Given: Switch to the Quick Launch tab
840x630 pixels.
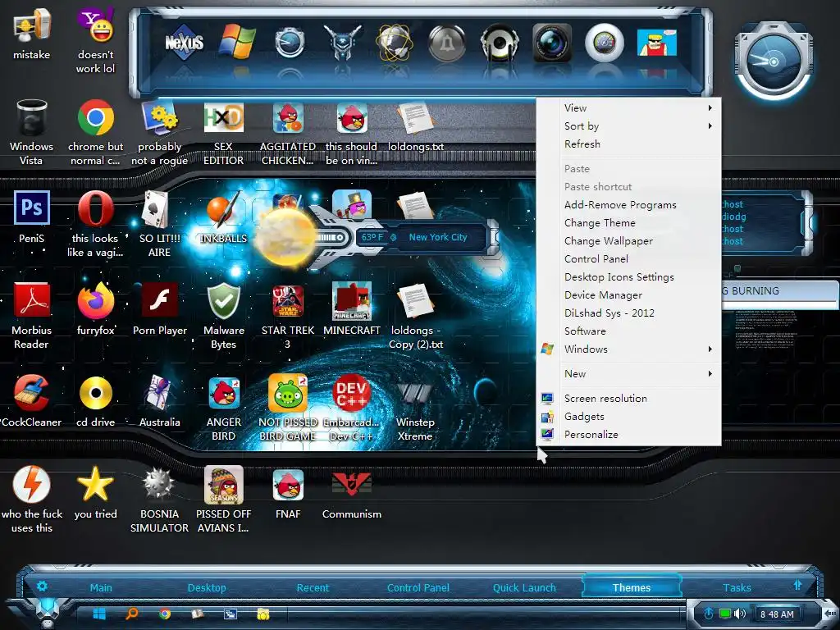Looking at the screenshot, I should (x=524, y=587).
